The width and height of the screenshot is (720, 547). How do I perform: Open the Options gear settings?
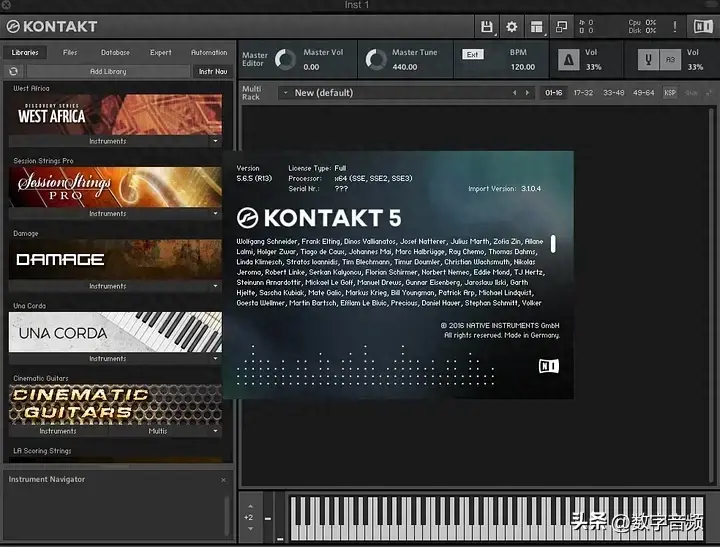tap(512, 27)
